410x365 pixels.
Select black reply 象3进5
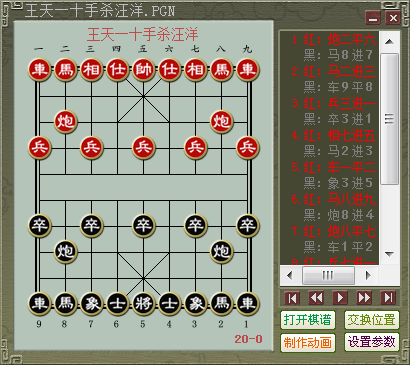(338, 183)
